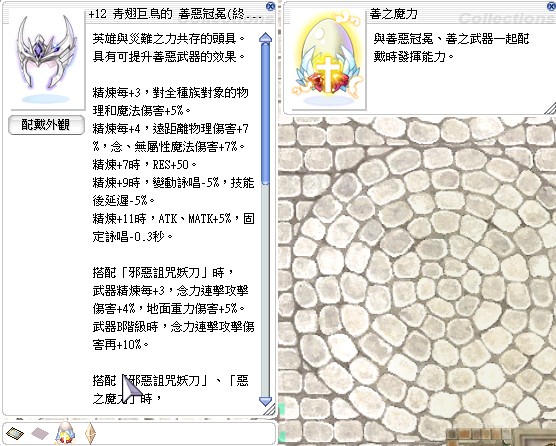
Task: Click the line 後延遲-5%
Action: click(124, 201)
